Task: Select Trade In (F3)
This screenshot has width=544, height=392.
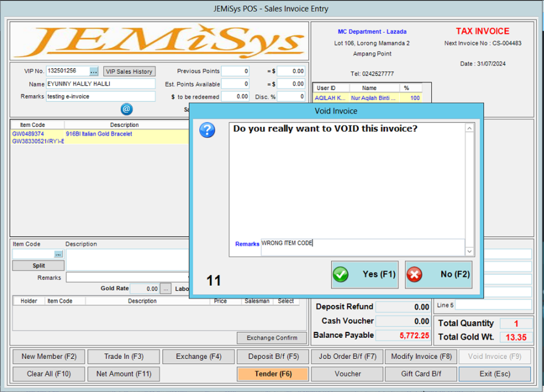Action: [x=123, y=356]
